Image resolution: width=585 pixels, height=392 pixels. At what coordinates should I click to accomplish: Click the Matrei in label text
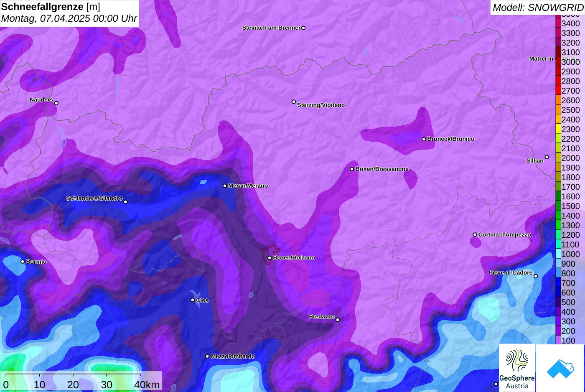[541, 59]
